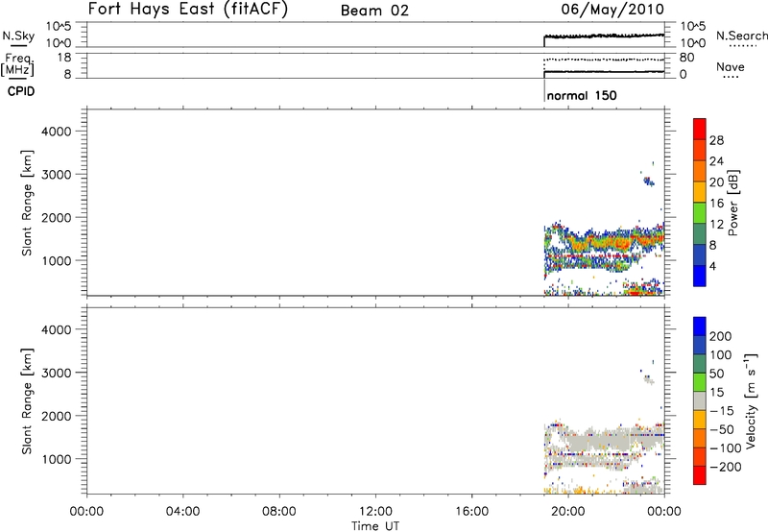This screenshot has width=768, height=532.
Task: Click the red swatch of the power color bar
Action: [x=700, y=129]
